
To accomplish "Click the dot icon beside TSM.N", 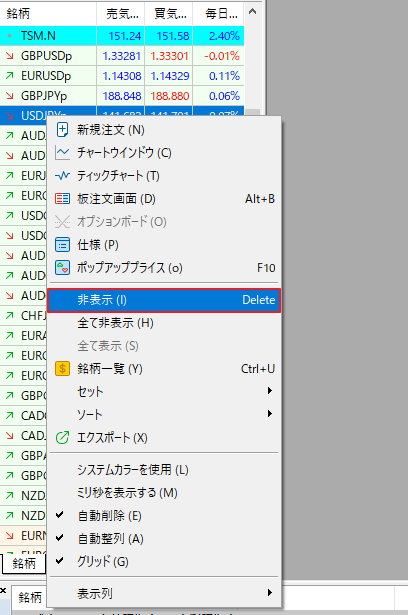I will pos(9,36).
